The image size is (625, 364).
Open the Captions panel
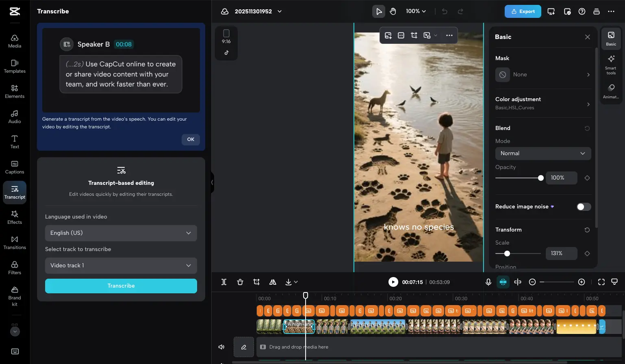pyautogui.click(x=15, y=167)
